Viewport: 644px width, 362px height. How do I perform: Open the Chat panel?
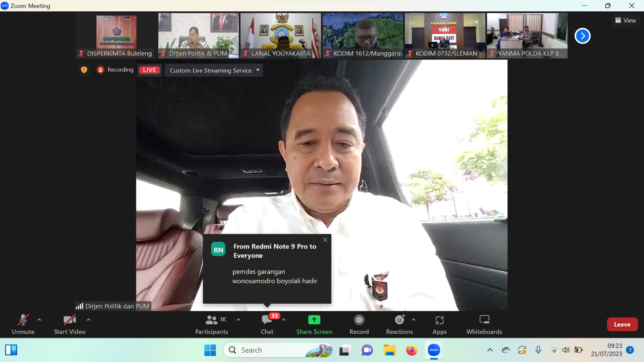pos(267,324)
